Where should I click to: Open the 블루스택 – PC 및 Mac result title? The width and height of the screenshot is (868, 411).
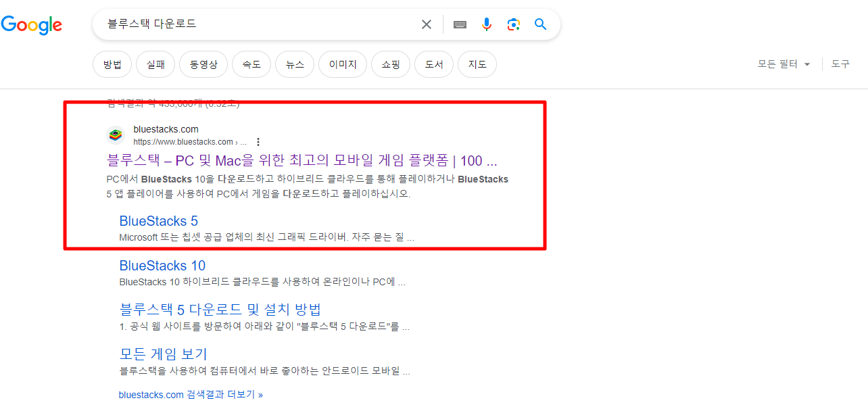(302, 161)
